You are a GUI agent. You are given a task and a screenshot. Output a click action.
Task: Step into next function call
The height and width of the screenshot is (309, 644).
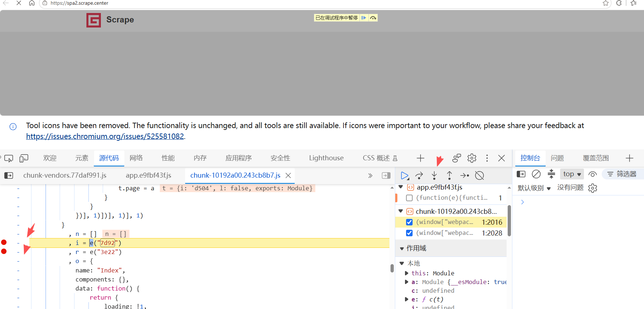pyautogui.click(x=434, y=175)
